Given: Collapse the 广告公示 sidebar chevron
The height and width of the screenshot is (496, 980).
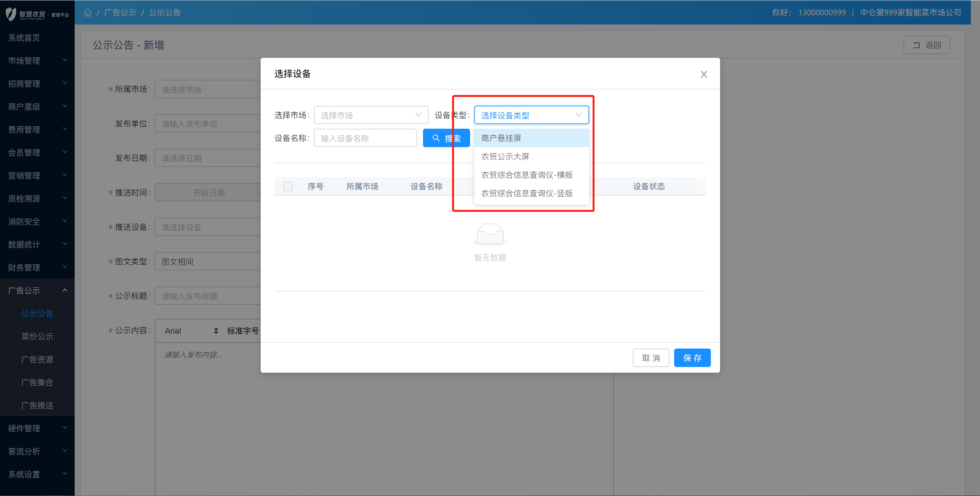Looking at the screenshot, I should click(x=65, y=290).
